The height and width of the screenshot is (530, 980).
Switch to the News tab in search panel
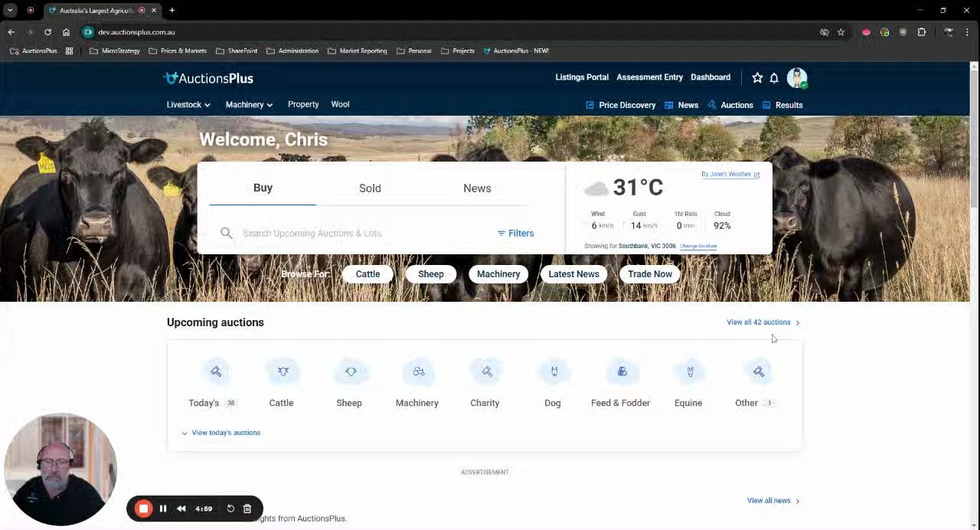[x=477, y=188]
